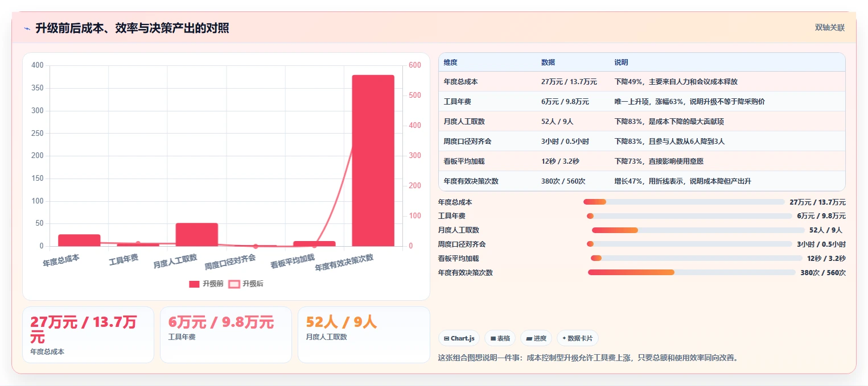Click the 年度总成本 progress bar
The height and width of the screenshot is (386, 868).
(684, 202)
